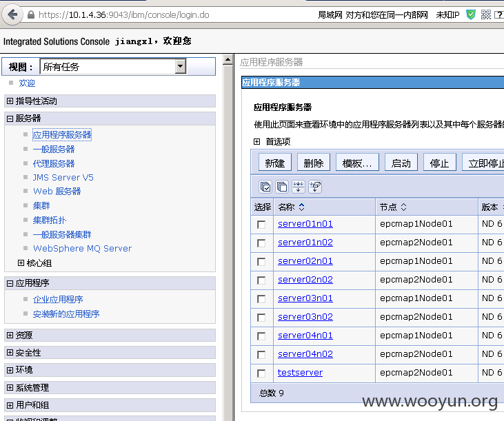Open the server01n02 server link
The image size is (504, 421).
(x=305, y=243)
